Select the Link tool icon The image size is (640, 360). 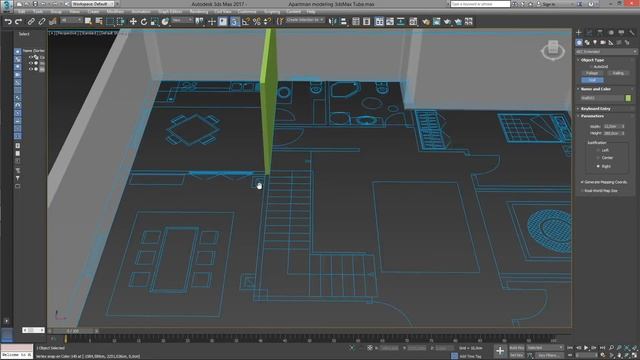pos(31,22)
